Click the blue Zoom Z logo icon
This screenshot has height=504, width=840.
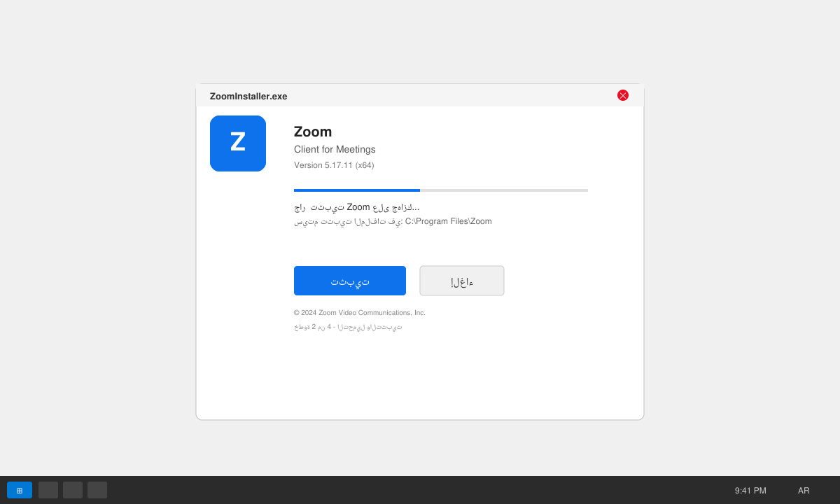tap(238, 143)
